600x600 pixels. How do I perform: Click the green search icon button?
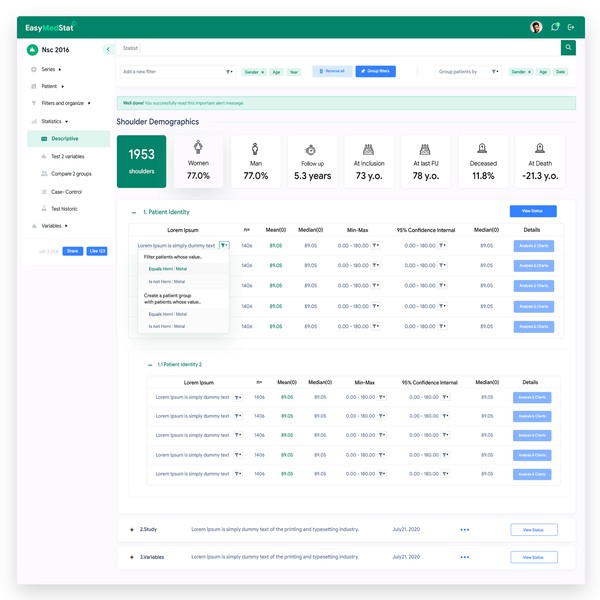pyautogui.click(x=568, y=48)
